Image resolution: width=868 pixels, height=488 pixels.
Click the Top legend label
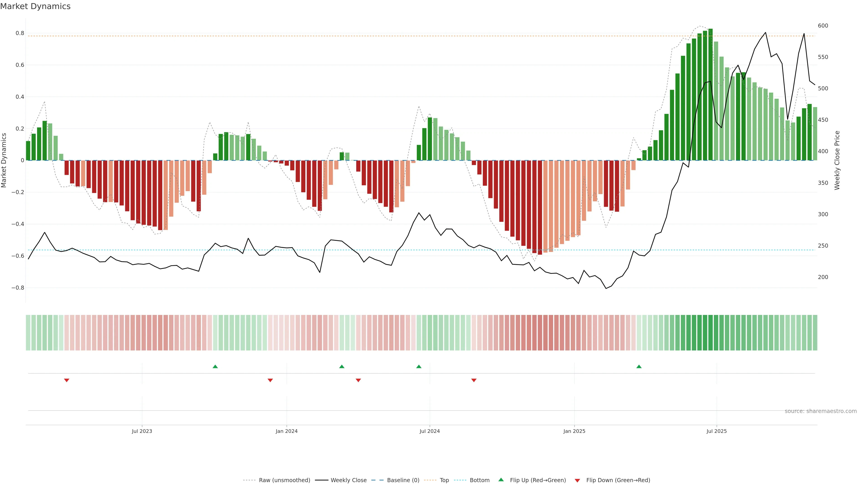444,480
